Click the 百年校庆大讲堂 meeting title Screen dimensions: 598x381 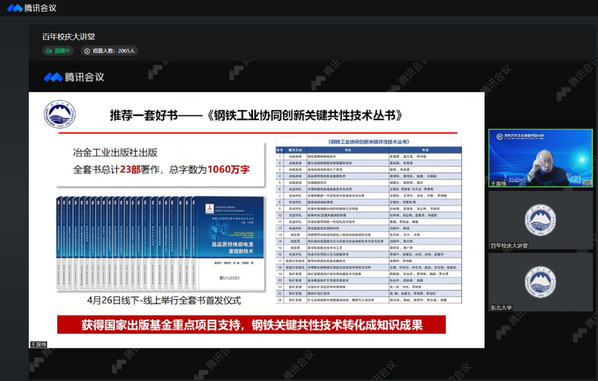coord(69,37)
